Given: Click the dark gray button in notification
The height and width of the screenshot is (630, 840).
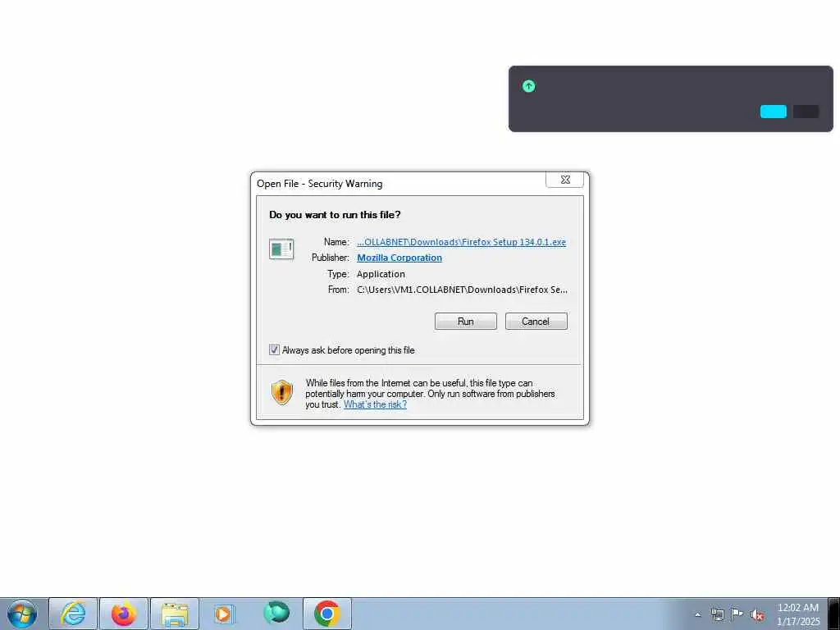Looking at the screenshot, I should pyautogui.click(x=806, y=112).
